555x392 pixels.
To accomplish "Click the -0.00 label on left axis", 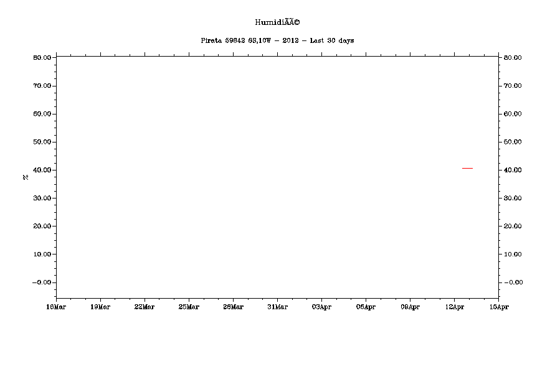I will click(x=42, y=282).
